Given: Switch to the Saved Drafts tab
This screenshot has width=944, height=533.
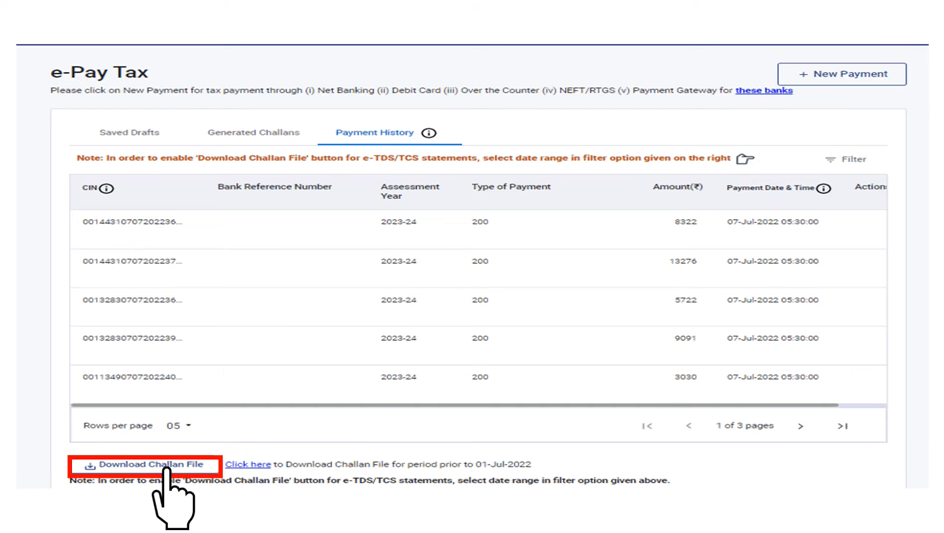Looking at the screenshot, I should [129, 133].
